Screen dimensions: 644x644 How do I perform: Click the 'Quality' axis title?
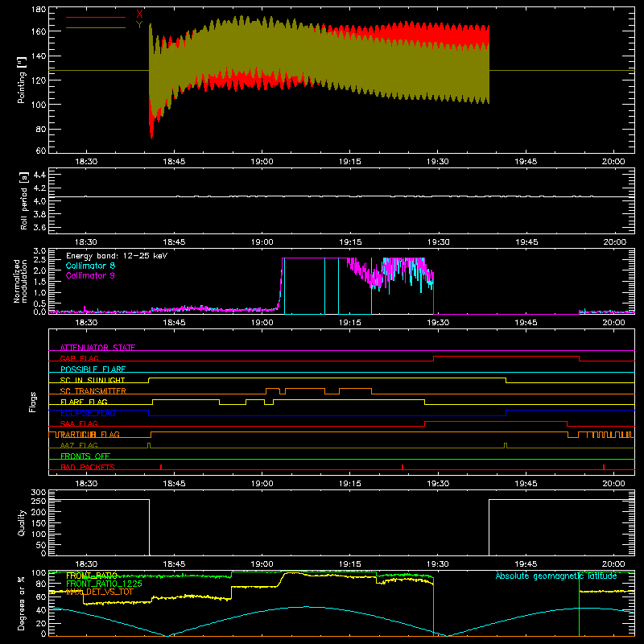(x=22, y=522)
